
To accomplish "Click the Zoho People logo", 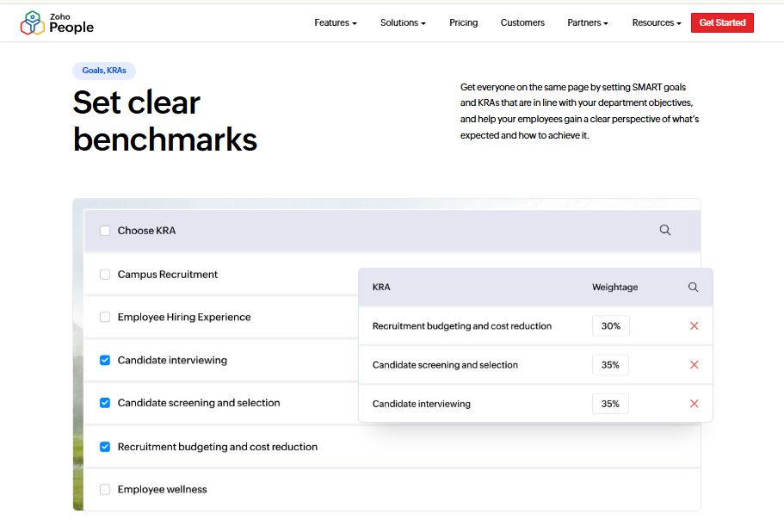I will pyautogui.click(x=57, y=23).
